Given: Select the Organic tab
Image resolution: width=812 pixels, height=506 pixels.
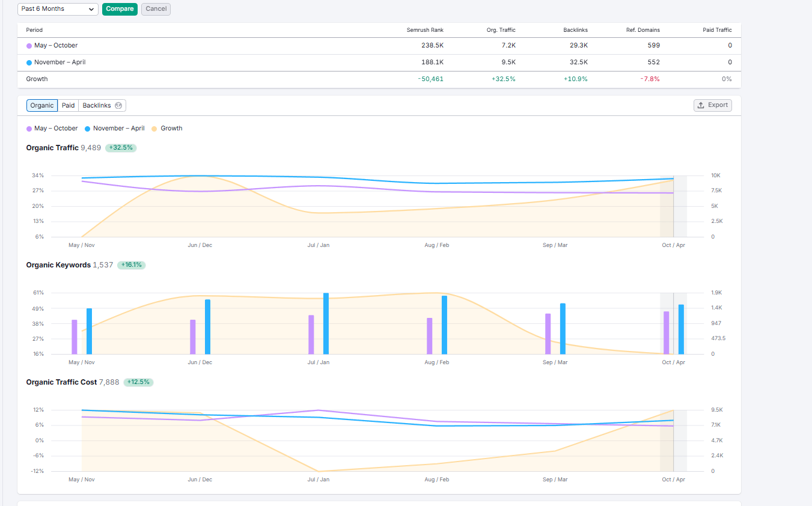Looking at the screenshot, I should (41, 105).
